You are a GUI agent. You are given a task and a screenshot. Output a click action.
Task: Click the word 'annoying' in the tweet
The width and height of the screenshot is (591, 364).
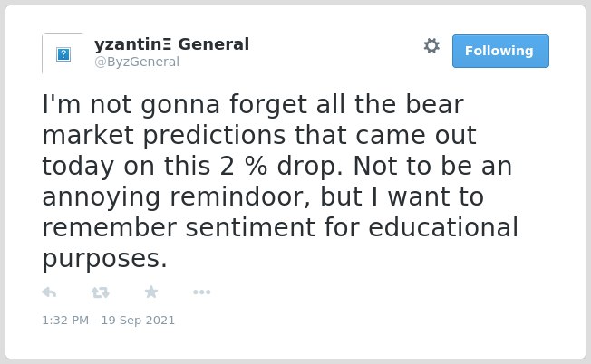[102, 198]
